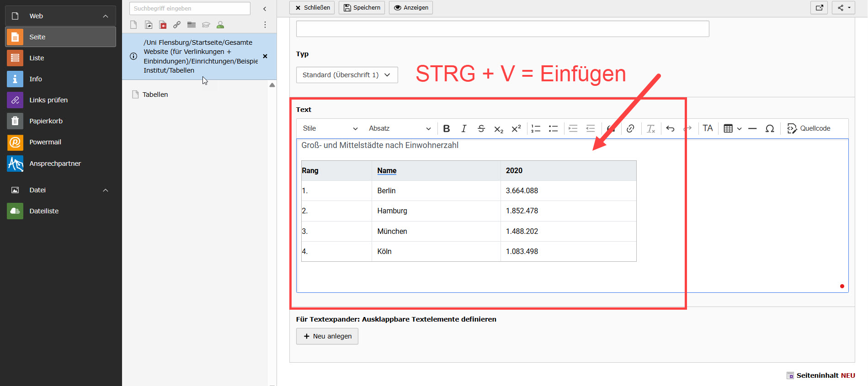
Task: Toggle bold formatting in text editor
Action: pos(447,128)
